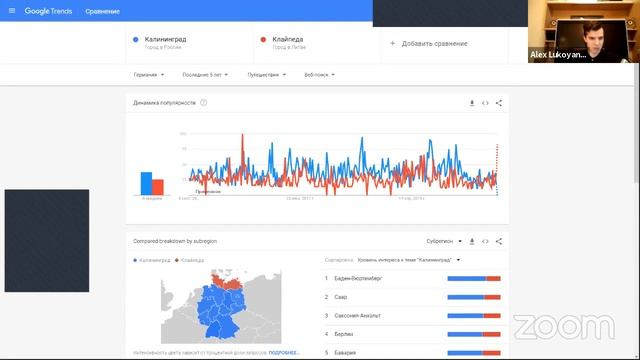Share the subregion breakdown card
Viewport: 640px width, 360px height.
pos(499,242)
